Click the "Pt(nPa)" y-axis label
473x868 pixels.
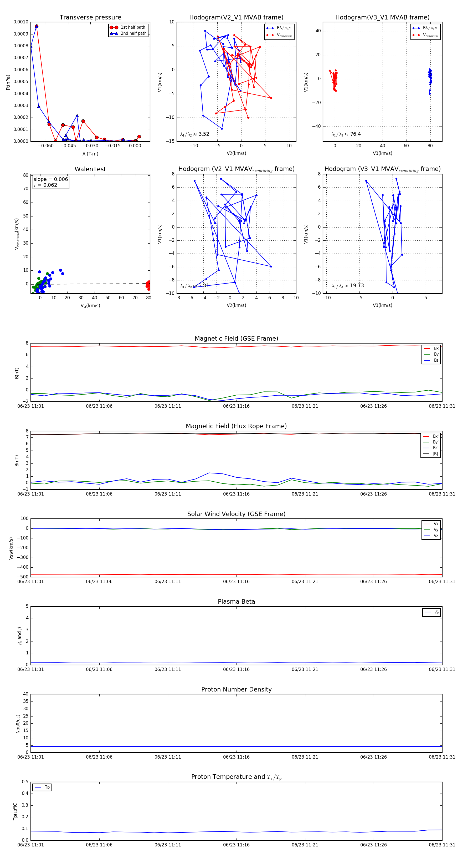coord(8,82)
